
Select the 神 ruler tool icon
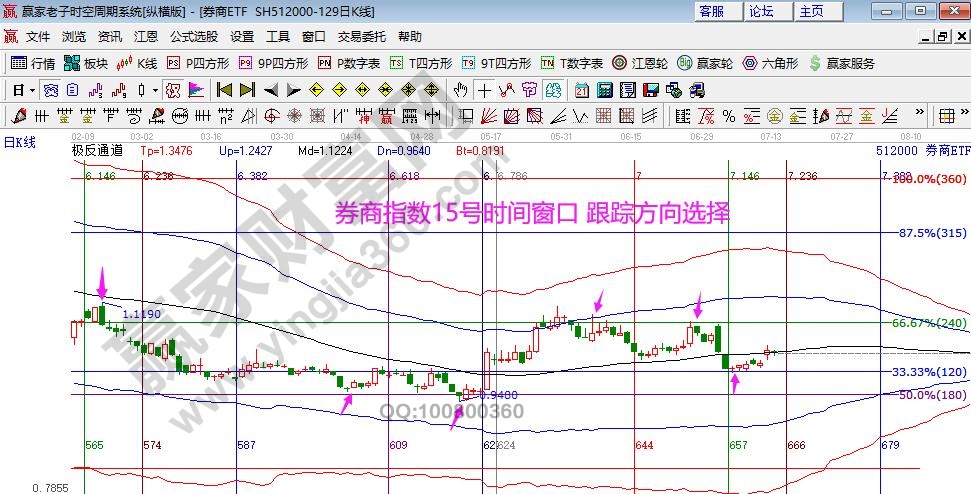point(362,115)
